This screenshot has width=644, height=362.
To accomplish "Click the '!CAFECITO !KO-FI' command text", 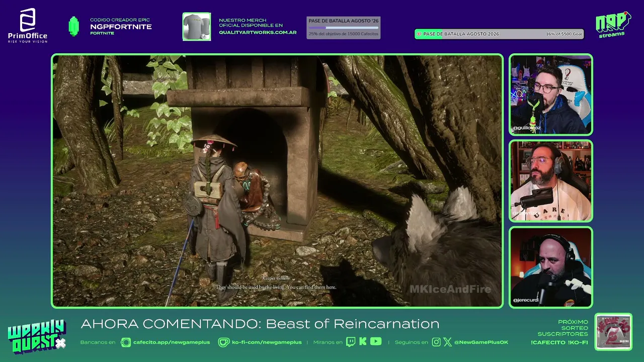I will [x=559, y=342].
